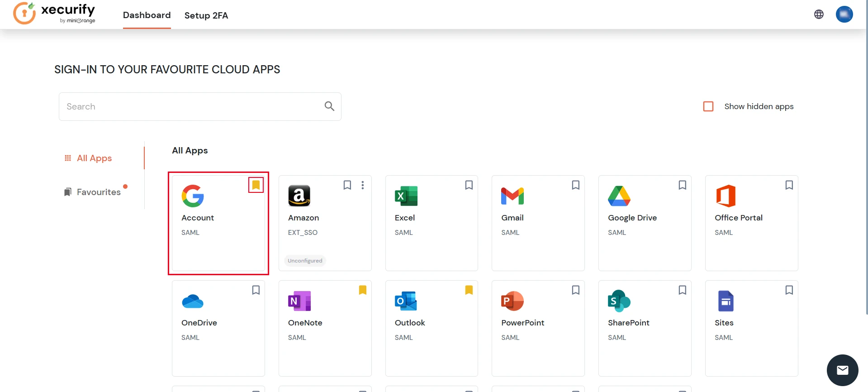Click the page vertical scrollbar

(866, 158)
